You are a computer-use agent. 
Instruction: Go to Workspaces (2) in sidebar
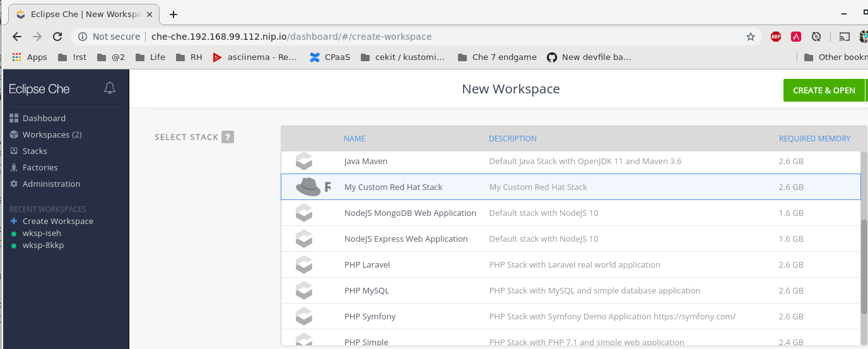[x=52, y=134]
